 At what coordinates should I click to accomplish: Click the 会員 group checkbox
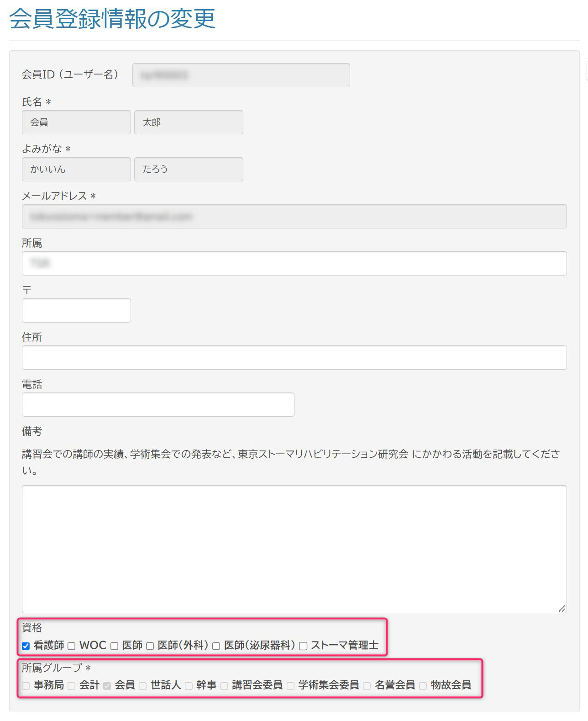pos(107,686)
